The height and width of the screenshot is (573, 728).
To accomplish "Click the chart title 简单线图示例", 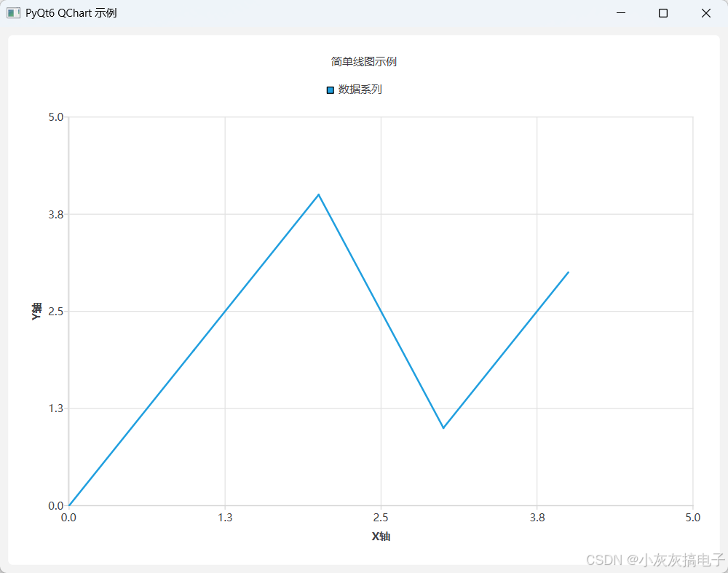I will (363, 62).
